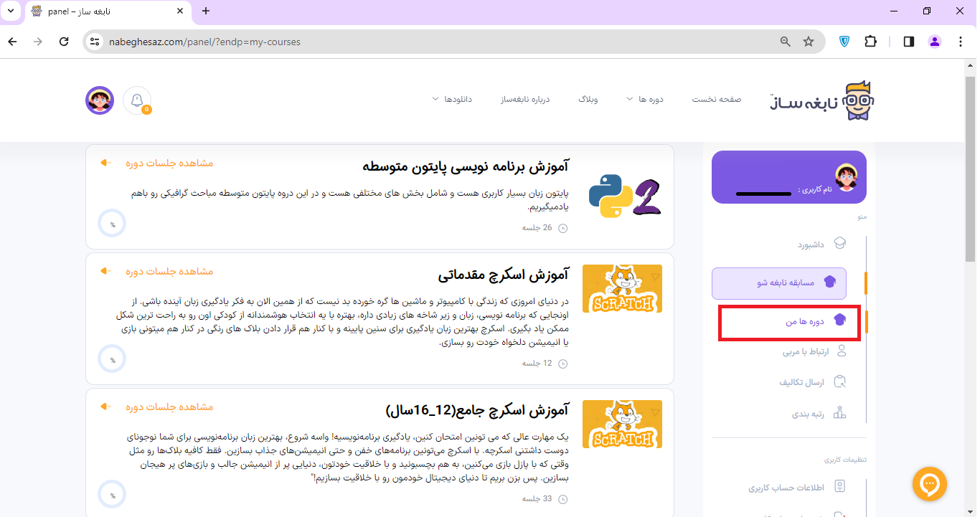
Task: Click مشاهده جلسات دوره for اسکرچ مقدماتی
Action: [x=169, y=271]
